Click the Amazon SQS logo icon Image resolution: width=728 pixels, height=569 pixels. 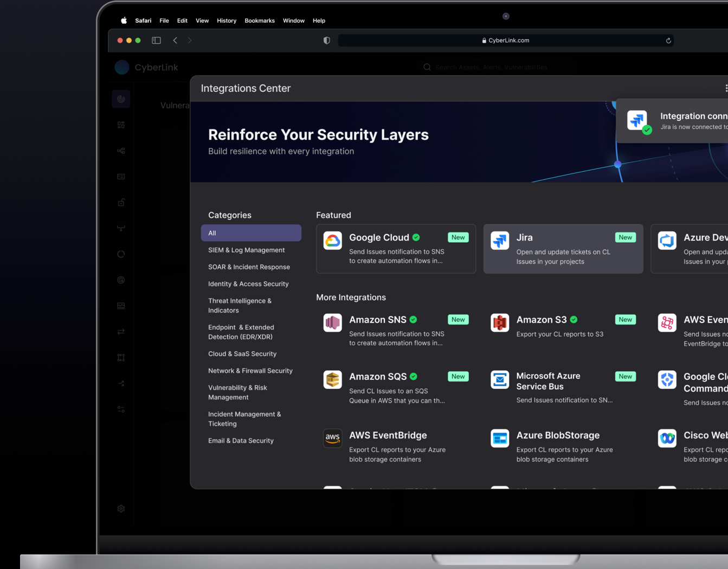(x=333, y=380)
